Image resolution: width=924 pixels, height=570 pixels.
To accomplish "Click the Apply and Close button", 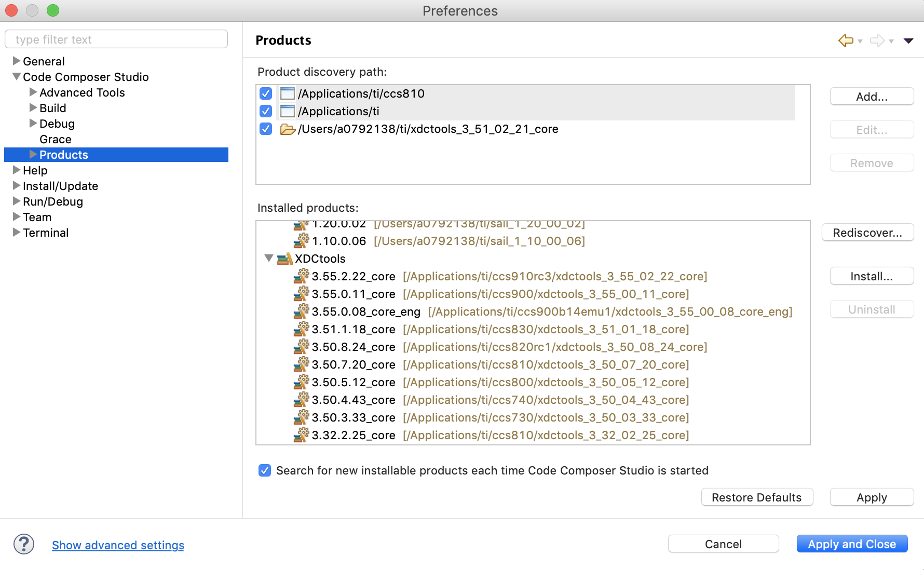I will point(852,544).
